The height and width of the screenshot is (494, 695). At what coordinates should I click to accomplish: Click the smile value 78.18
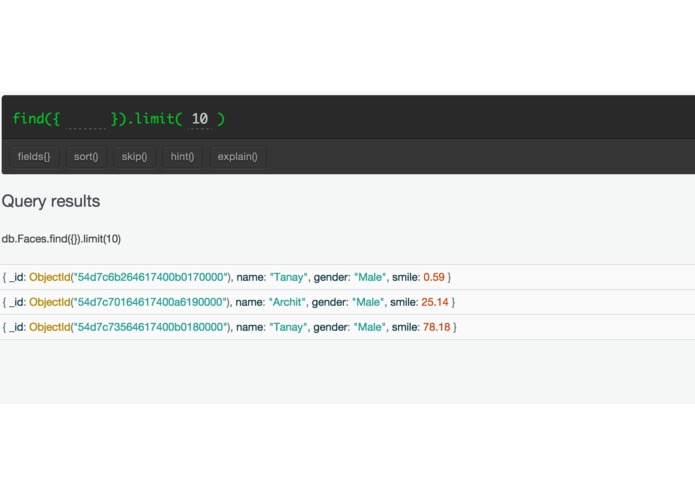tap(437, 327)
